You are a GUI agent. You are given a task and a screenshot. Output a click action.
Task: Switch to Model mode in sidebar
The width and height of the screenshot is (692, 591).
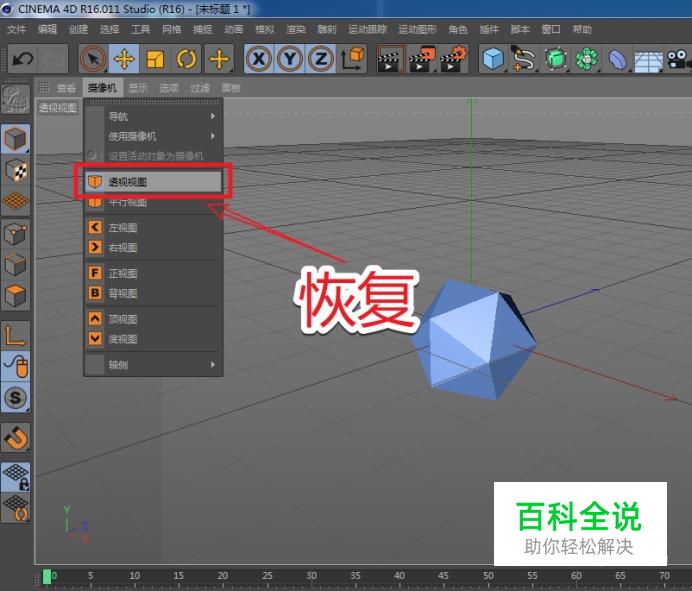click(x=16, y=139)
